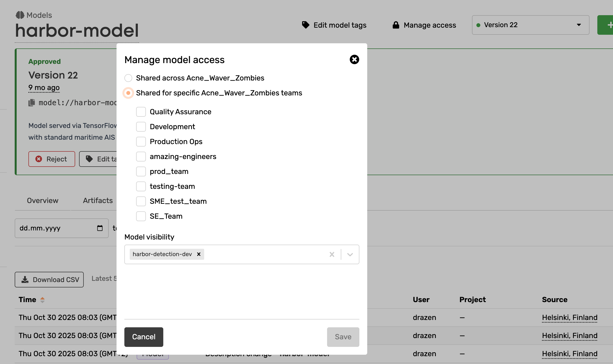Click the brain icon next to Models
613x364 pixels.
(20, 15)
